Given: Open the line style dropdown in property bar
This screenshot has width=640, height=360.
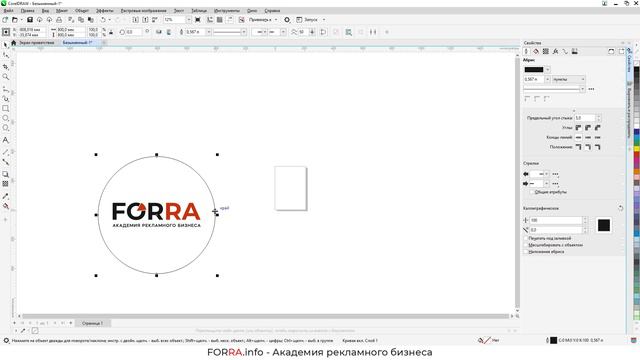Looking at the screenshot, I should [x=244, y=32].
